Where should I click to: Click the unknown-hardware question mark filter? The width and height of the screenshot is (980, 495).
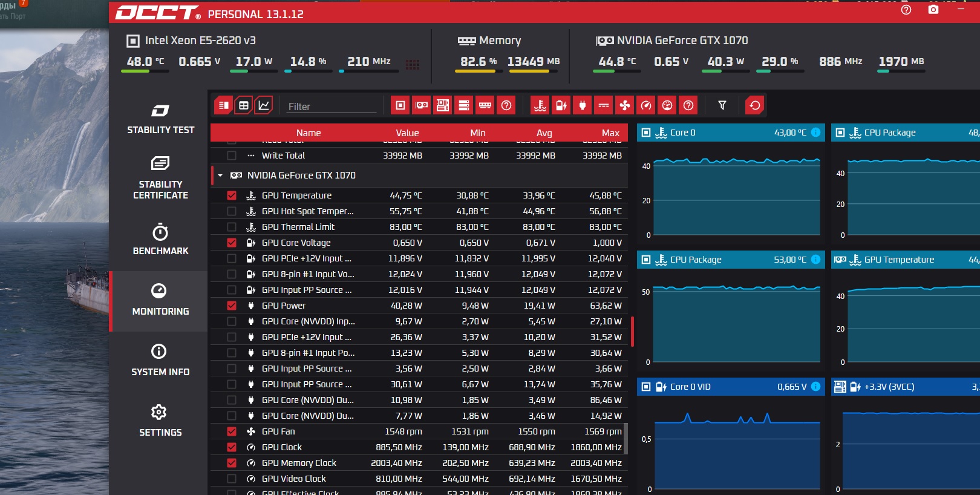(506, 105)
